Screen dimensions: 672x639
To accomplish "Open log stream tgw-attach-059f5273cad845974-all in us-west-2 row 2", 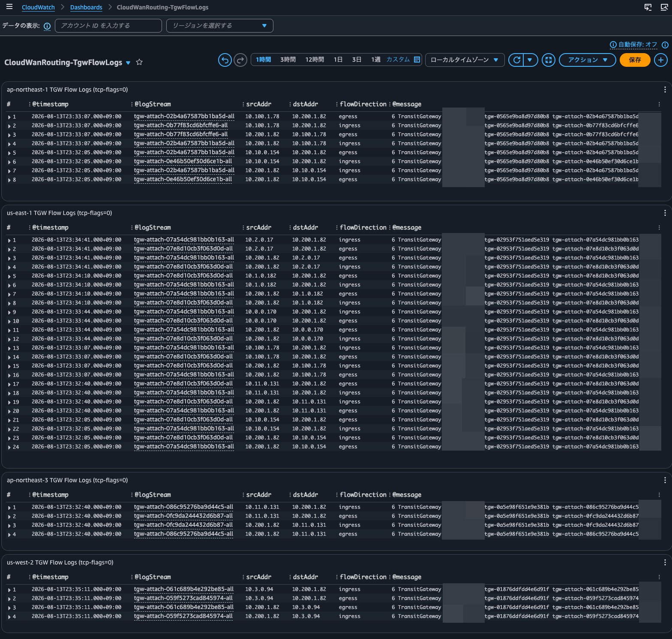I will pos(183,598).
